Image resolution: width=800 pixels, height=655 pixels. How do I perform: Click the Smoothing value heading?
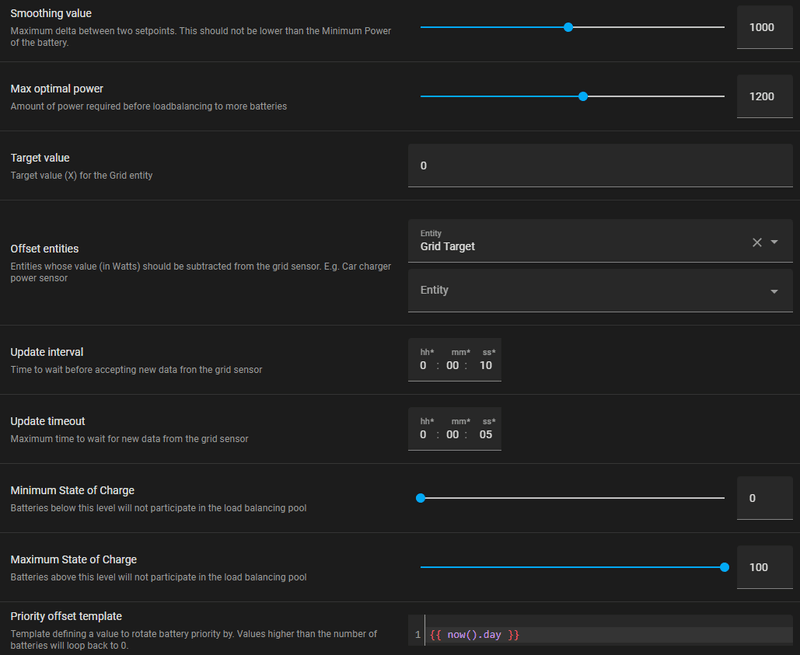coord(51,13)
